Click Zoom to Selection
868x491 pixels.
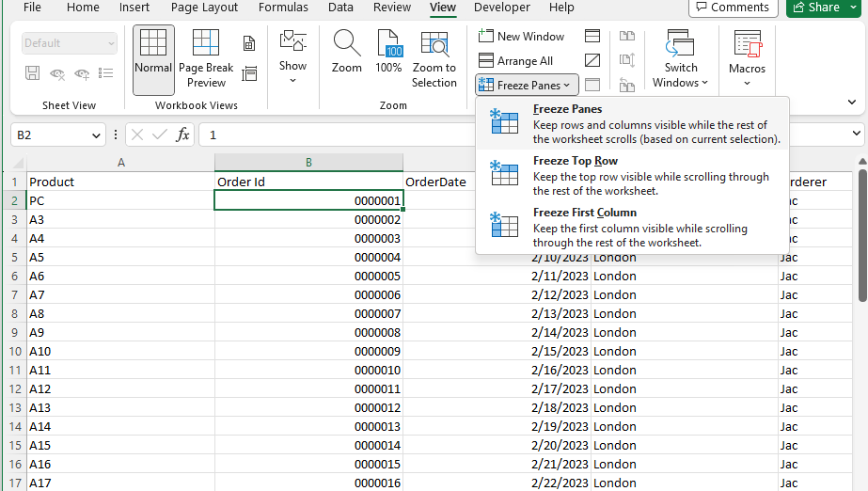[x=434, y=60]
